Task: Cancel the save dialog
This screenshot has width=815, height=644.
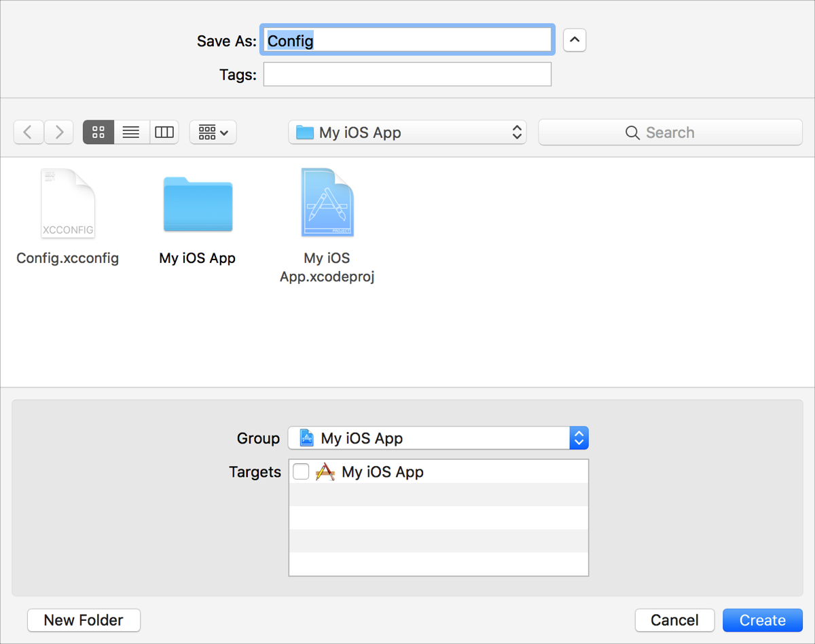Action: [674, 620]
